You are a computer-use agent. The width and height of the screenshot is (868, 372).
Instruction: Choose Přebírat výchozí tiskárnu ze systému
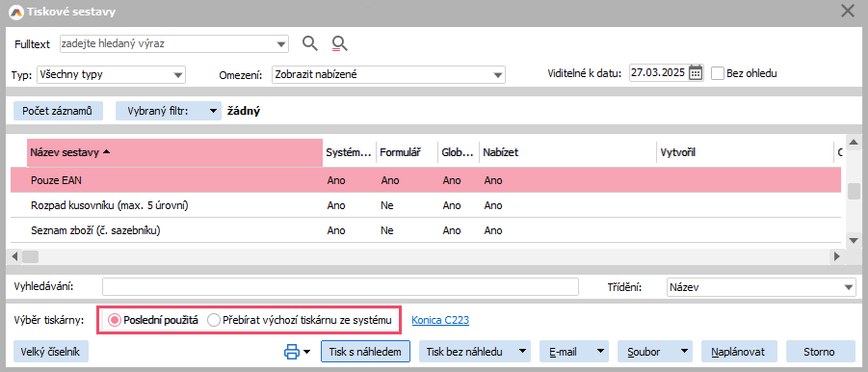pyautogui.click(x=300, y=319)
